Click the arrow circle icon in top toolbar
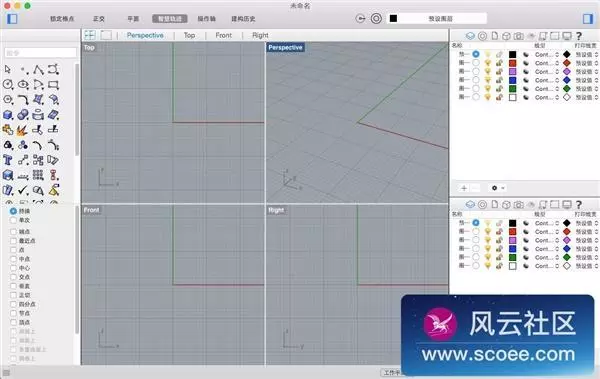This screenshot has width=600, height=379. [360, 18]
